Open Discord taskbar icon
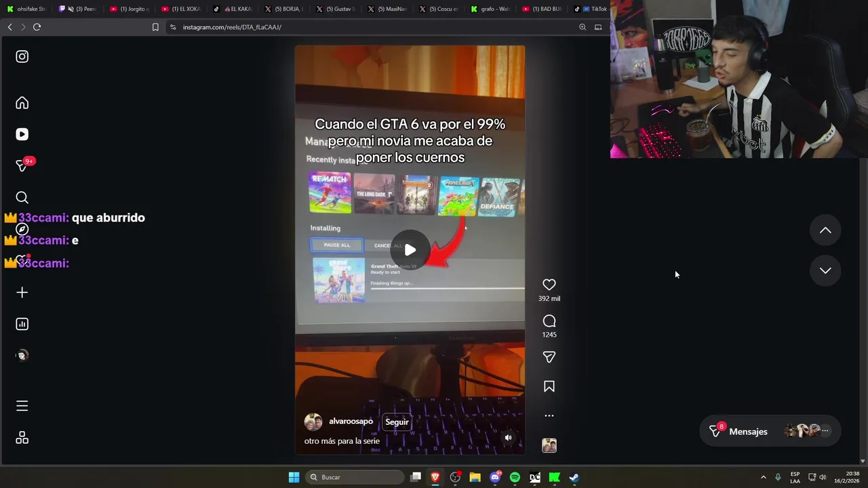The height and width of the screenshot is (488, 868). tap(495, 477)
